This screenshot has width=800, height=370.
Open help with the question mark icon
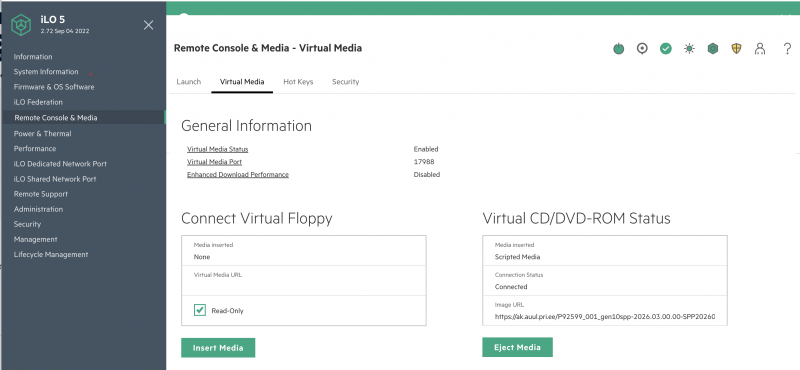(787, 49)
